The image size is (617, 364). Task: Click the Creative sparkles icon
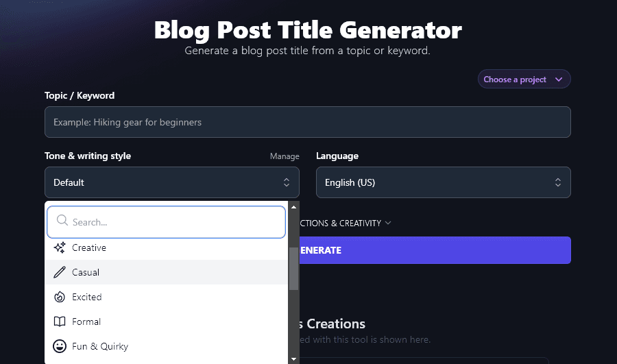(x=60, y=247)
